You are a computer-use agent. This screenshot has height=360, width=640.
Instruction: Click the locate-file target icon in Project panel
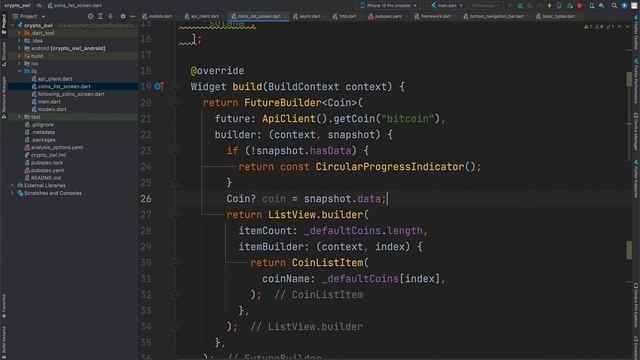(90, 16)
